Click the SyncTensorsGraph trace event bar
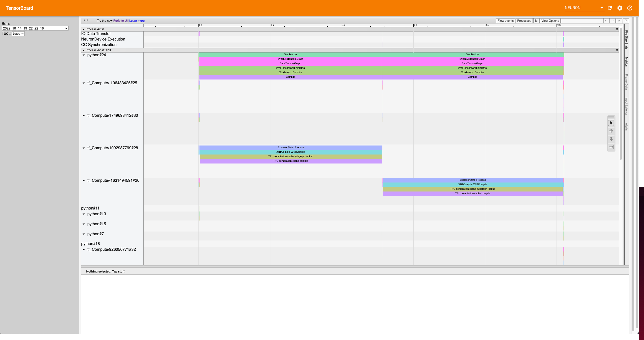644x340 pixels. 291,63
